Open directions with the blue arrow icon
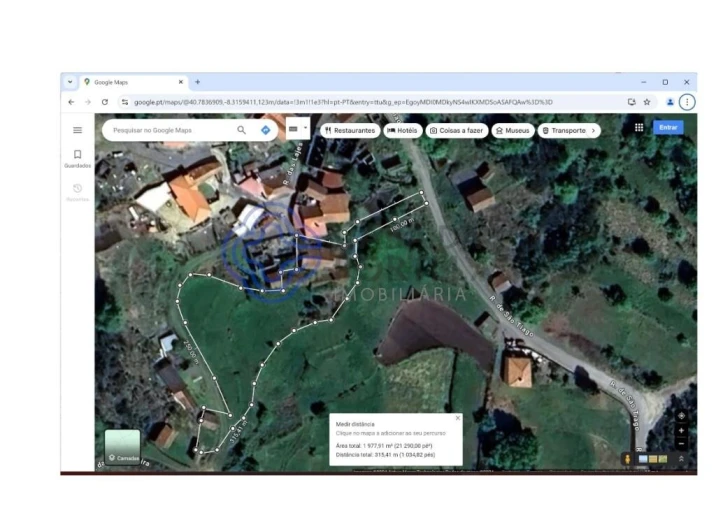This screenshot has width=716, height=506. tap(265, 130)
